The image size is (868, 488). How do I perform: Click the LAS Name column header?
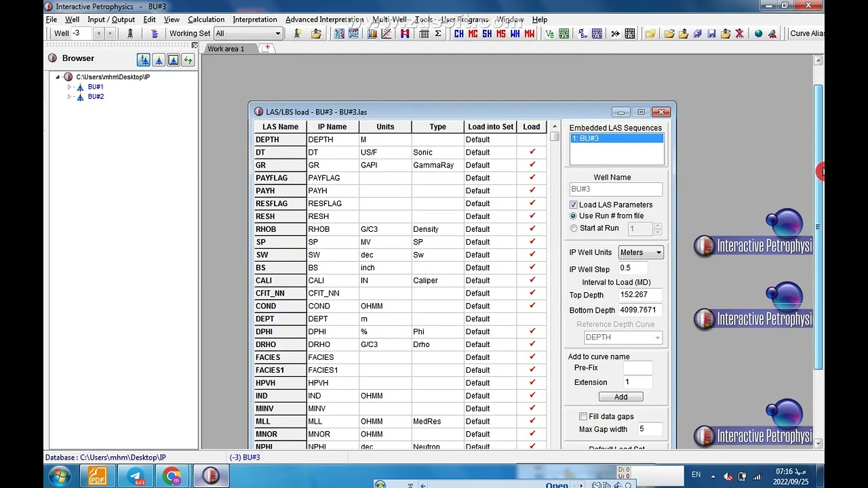point(280,127)
